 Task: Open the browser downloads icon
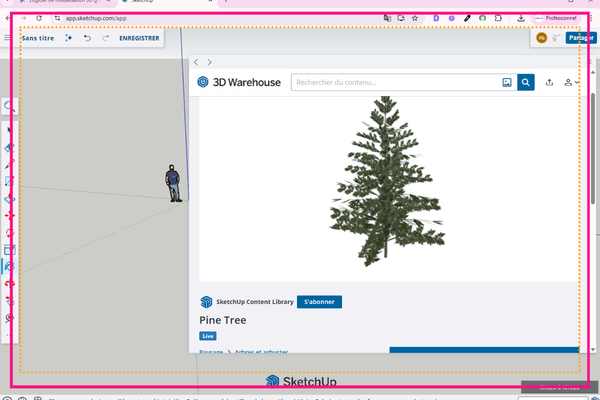pyautogui.click(x=521, y=18)
